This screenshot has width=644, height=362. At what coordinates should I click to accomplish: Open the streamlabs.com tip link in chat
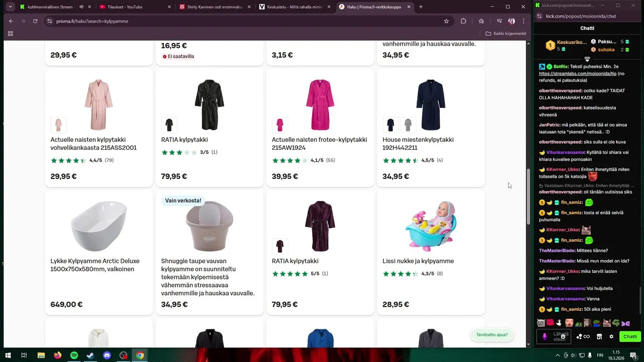tap(577, 74)
